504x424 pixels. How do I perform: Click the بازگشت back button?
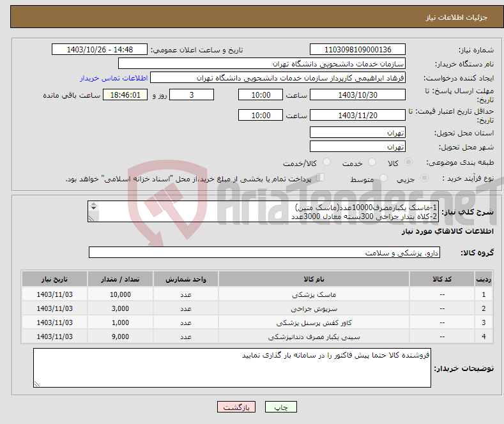click(236, 407)
